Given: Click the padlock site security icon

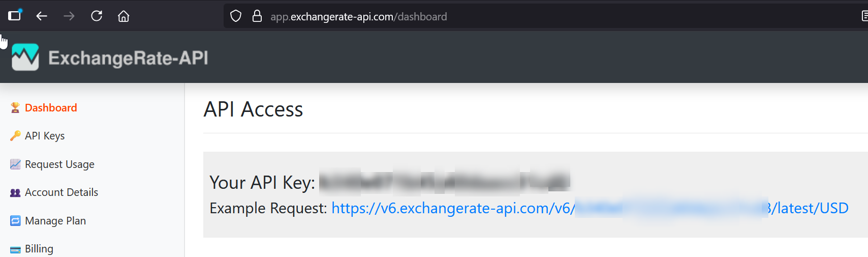Looking at the screenshot, I should [x=257, y=16].
